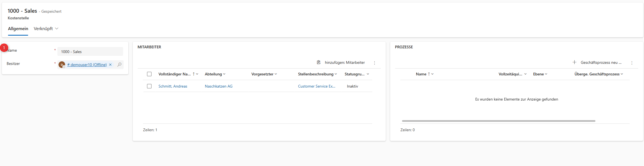Open the Customer Service Ex... job link

[316, 86]
